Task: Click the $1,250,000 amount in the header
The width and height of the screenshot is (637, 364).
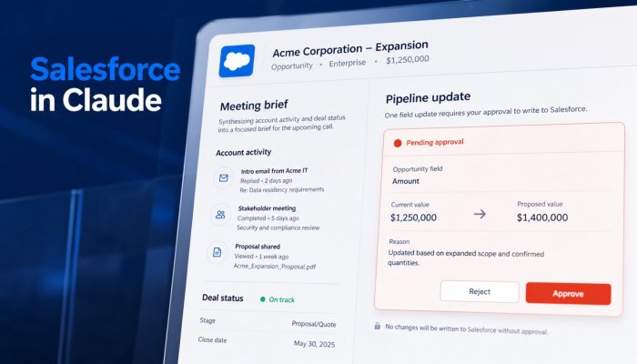Action: 408,60
